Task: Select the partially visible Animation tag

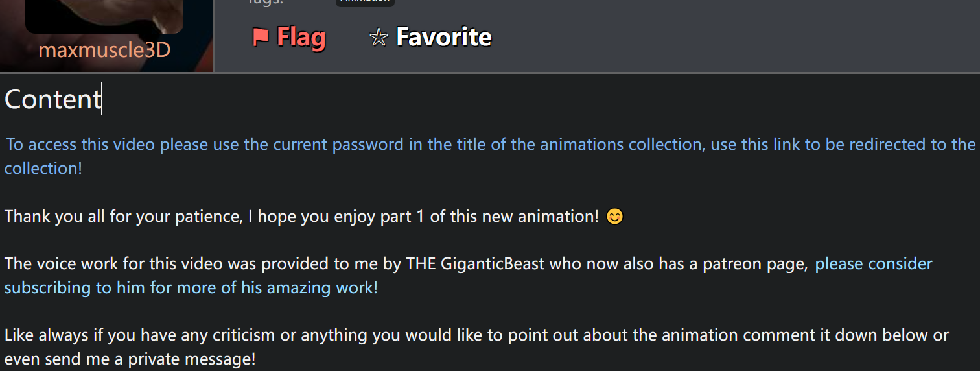Action: point(365,2)
